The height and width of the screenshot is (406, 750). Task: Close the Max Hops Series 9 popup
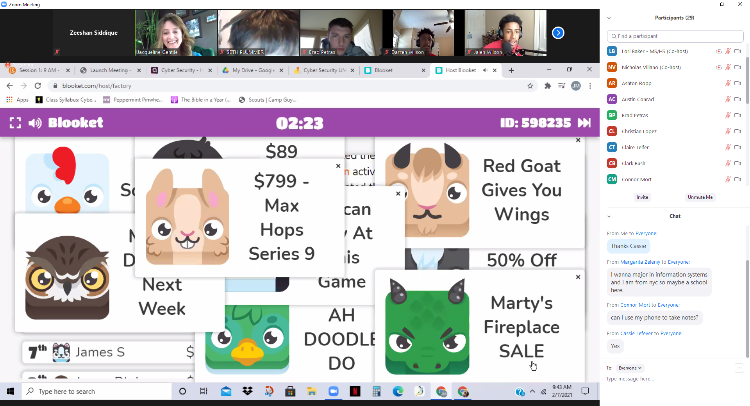[x=338, y=166]
